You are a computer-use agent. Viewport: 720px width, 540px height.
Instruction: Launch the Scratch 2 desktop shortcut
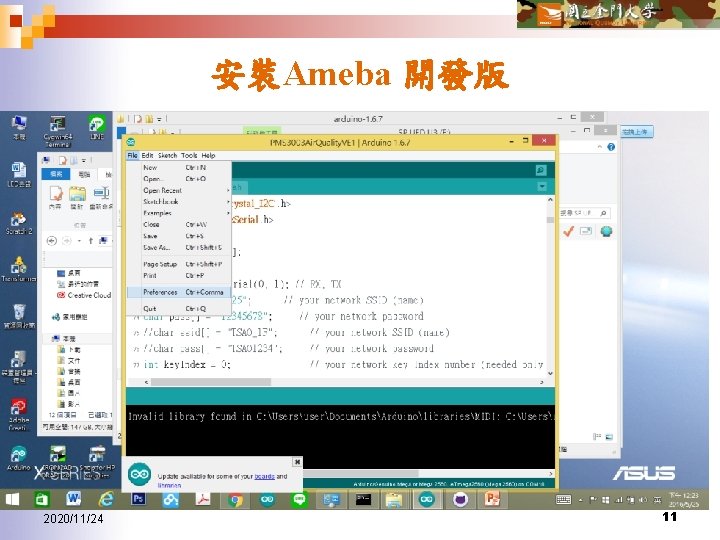click(x=19, y=224)
